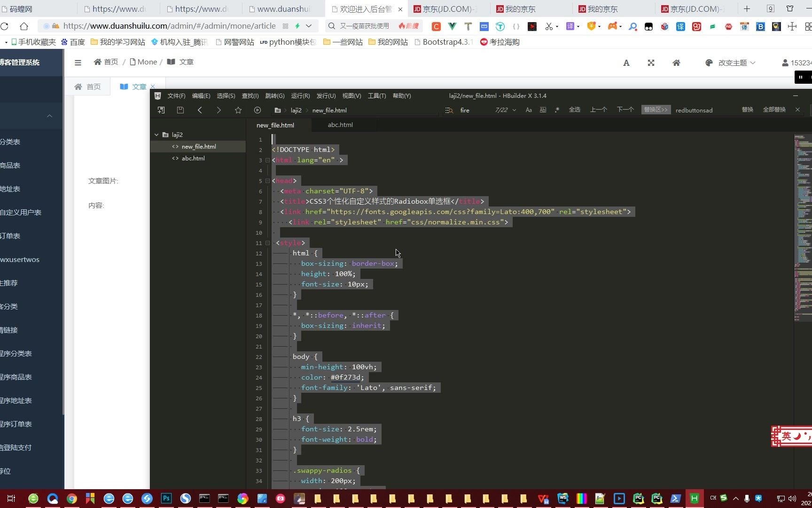Open Photoshop from the taskbar

[166, 499]
